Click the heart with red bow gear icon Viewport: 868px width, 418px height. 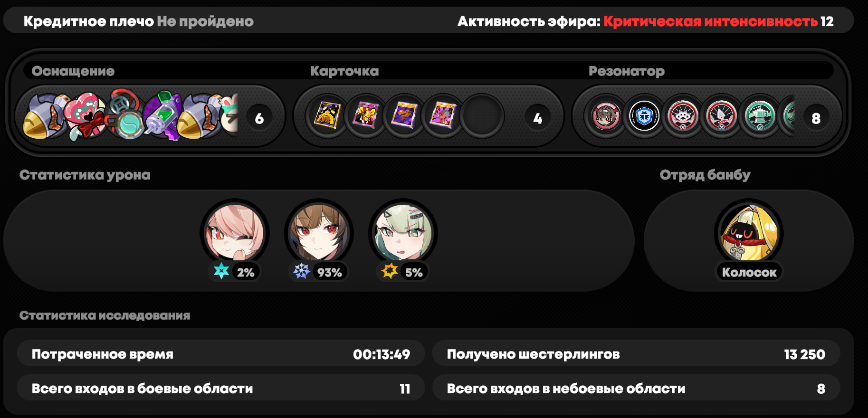point(85,116)
